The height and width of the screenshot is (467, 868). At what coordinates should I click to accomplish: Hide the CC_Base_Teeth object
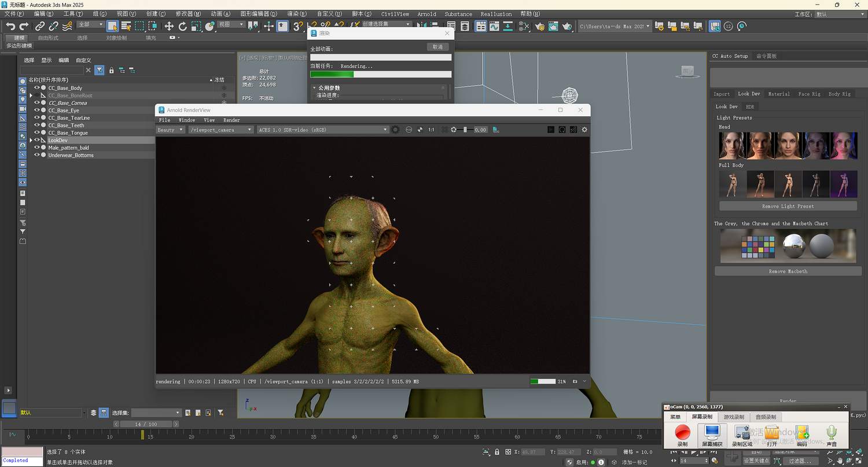[x=37, y=125]
